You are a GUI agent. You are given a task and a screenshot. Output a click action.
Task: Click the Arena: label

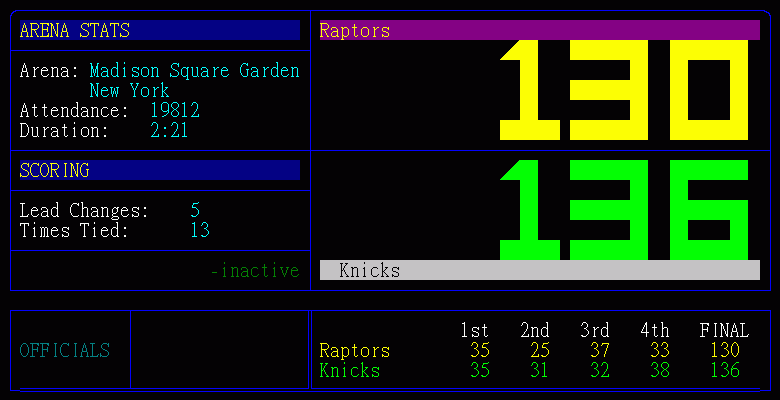click(x=49, y=71)
